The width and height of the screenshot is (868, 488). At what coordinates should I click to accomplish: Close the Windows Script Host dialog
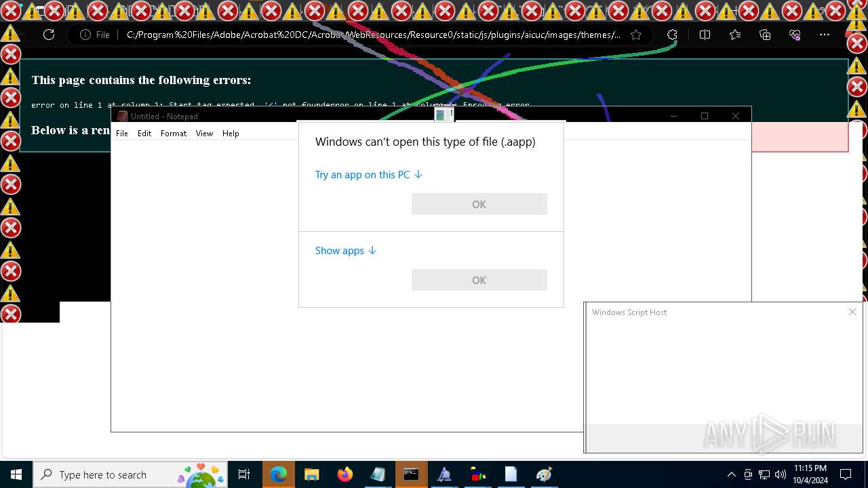852,312
